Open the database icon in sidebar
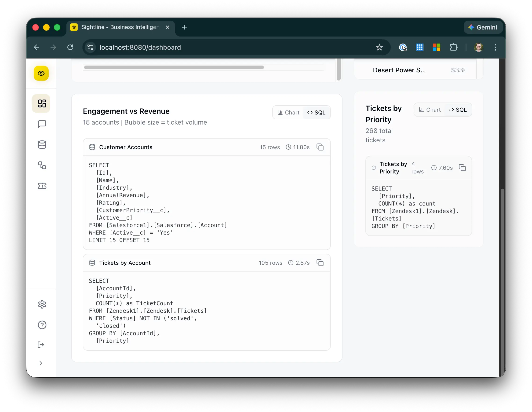 tap(42, 145)
